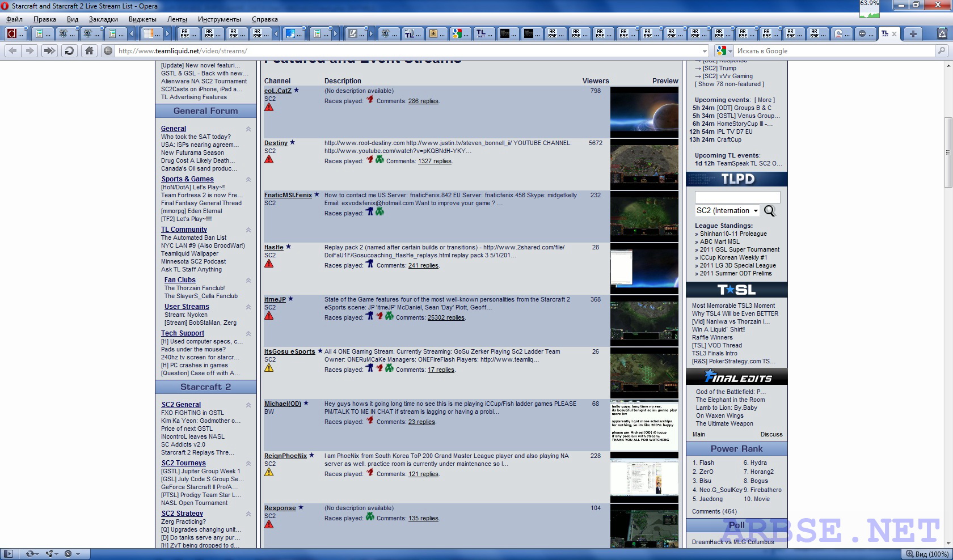Viewport: 953px width, 560px height.
Task: Open the Инструменты menu
Action: pyautogui.click(x=219, y=19)
